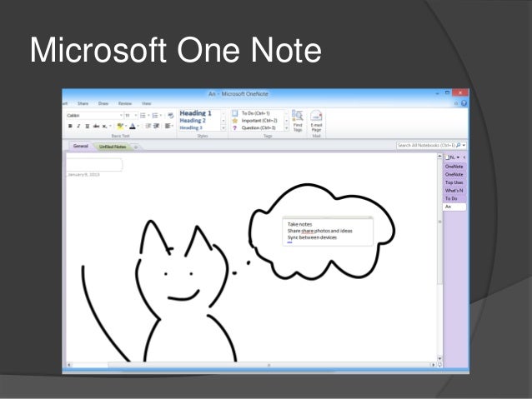This screenshot has width=532, height=399.
Task: Apply bold formatting in Basic Text
Action: coord(70,126)
